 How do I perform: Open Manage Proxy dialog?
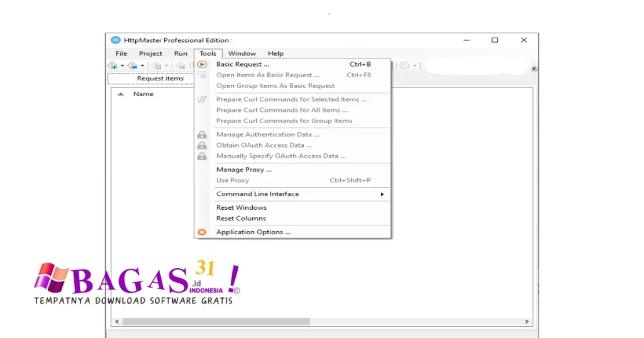click(x=293, y=170)
